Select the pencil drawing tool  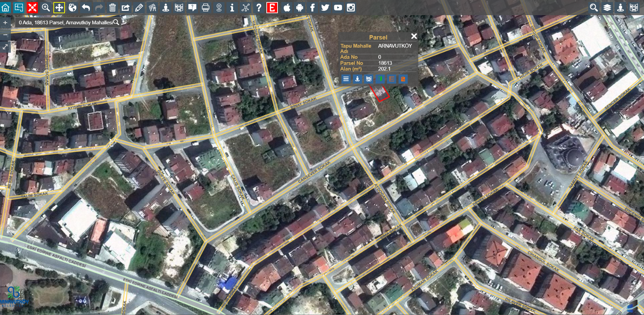pyautogui.click(x=139, y=7)
